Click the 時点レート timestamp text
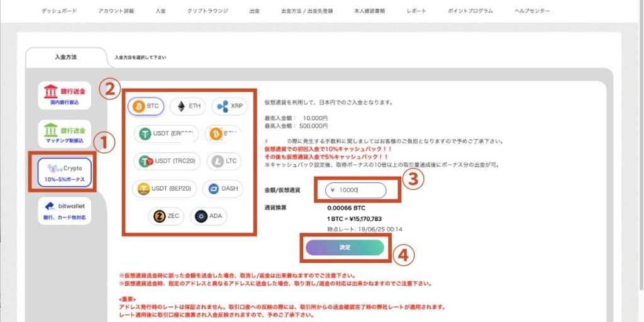This screenshot has width=644, height=322. (x=365, y=229)
